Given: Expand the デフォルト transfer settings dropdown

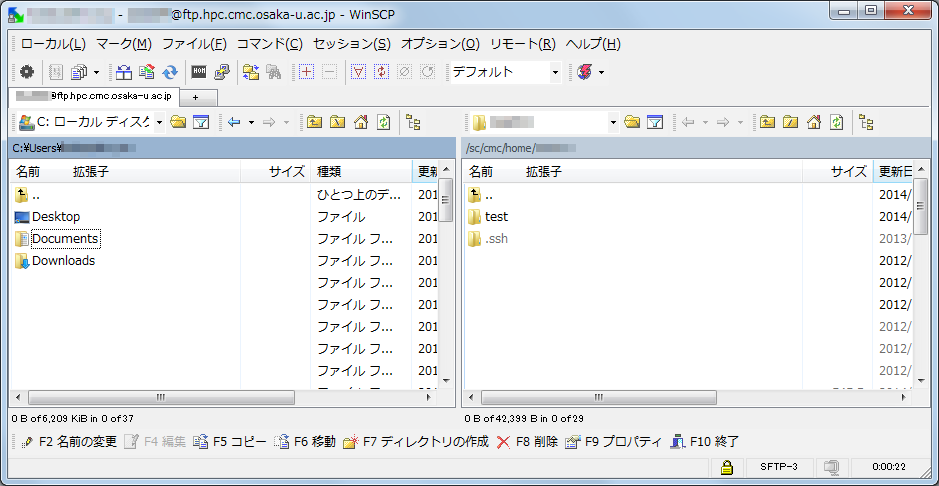Looking at the screenshot, I should (x=555, y=72).
